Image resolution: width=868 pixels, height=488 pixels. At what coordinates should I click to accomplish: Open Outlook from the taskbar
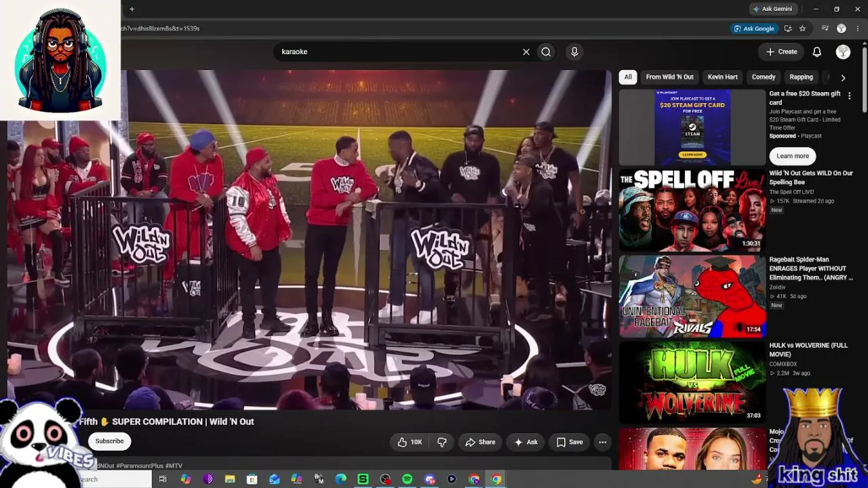pyautogui.click(x=274, y=479)
